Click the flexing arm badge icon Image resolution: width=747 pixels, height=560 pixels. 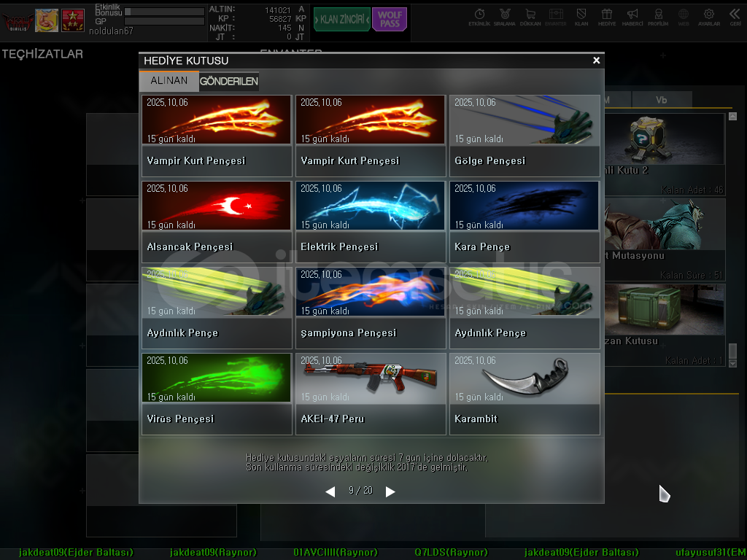[x=47, y=20]
